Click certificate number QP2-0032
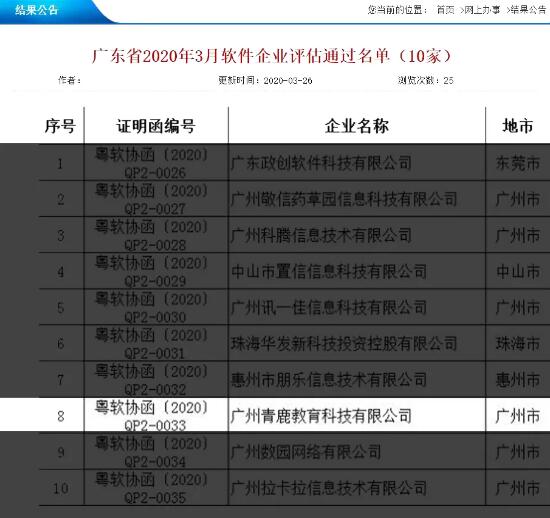The image size is (550, 518). coord(155,390)
